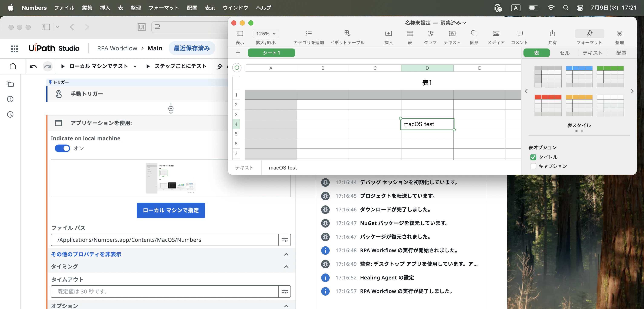Collapse その他のプロパティを非表示 section chevron
This screenshot has height=309, width=644.
click(286, 254)
